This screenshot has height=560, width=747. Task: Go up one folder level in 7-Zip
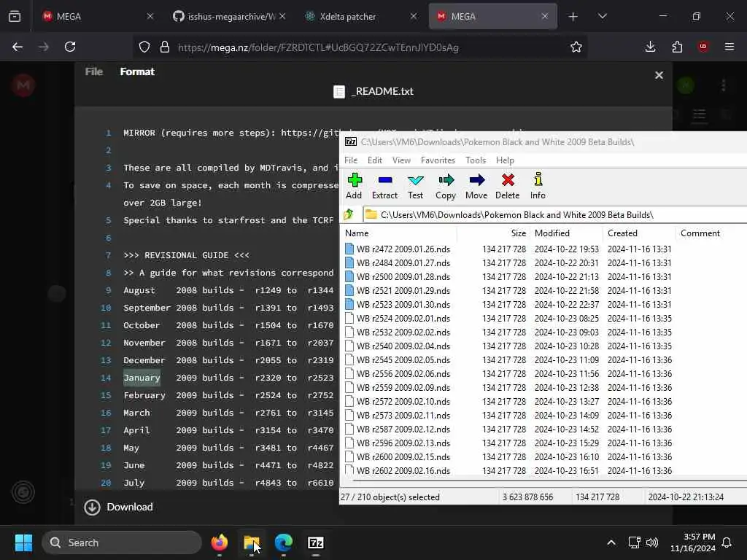(349, 214)
